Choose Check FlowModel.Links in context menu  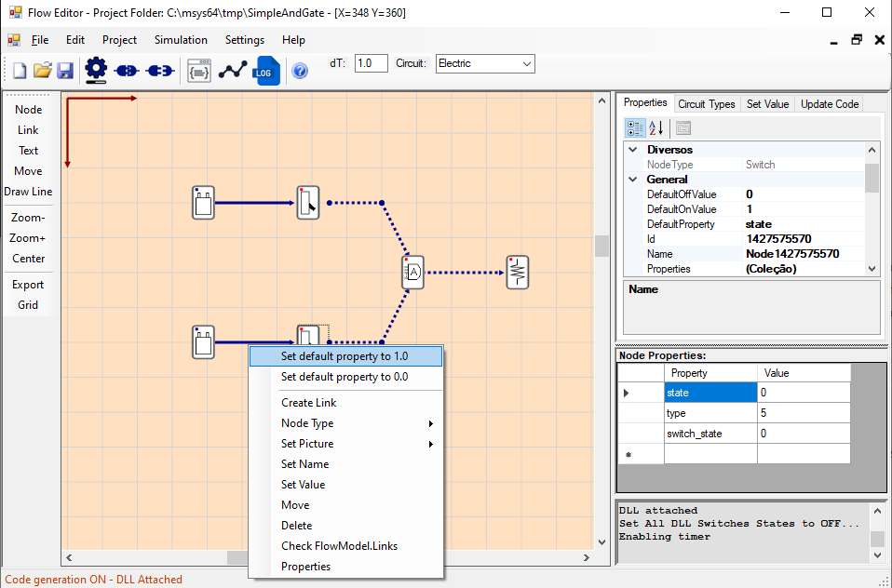[345, 546]
